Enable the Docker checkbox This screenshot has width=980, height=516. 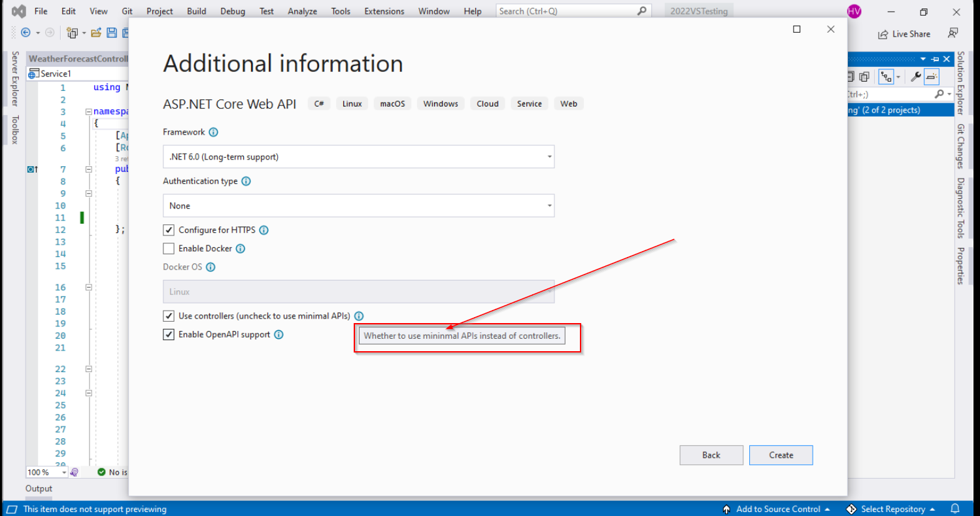pyautogui.click(x=169, y=248)
